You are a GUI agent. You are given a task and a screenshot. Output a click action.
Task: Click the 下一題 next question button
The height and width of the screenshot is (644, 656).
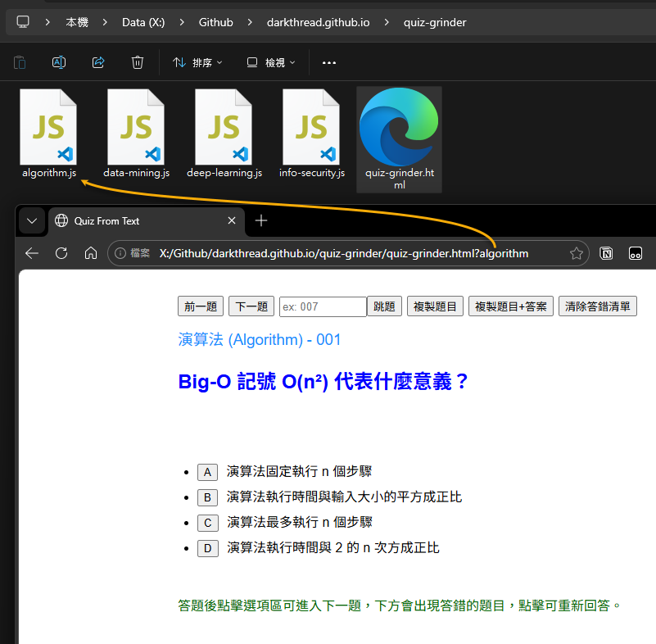pos(251,306)
